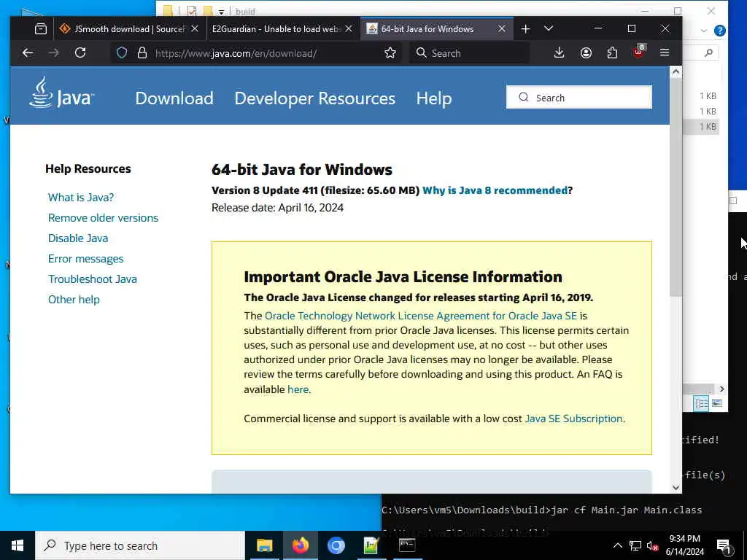This screenshot has width=747, height=560.
Task: Open the What is Java? link
Action: [x=81, y=197]
